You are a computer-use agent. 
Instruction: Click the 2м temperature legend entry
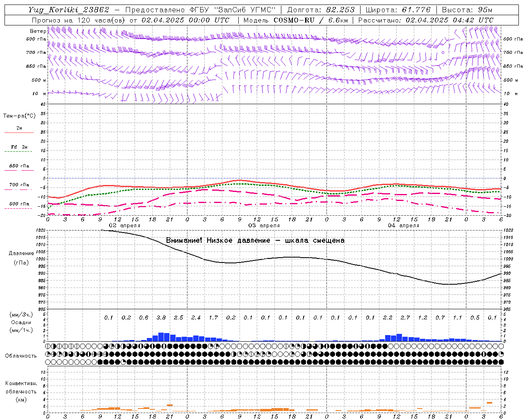[x=19, y=128]
